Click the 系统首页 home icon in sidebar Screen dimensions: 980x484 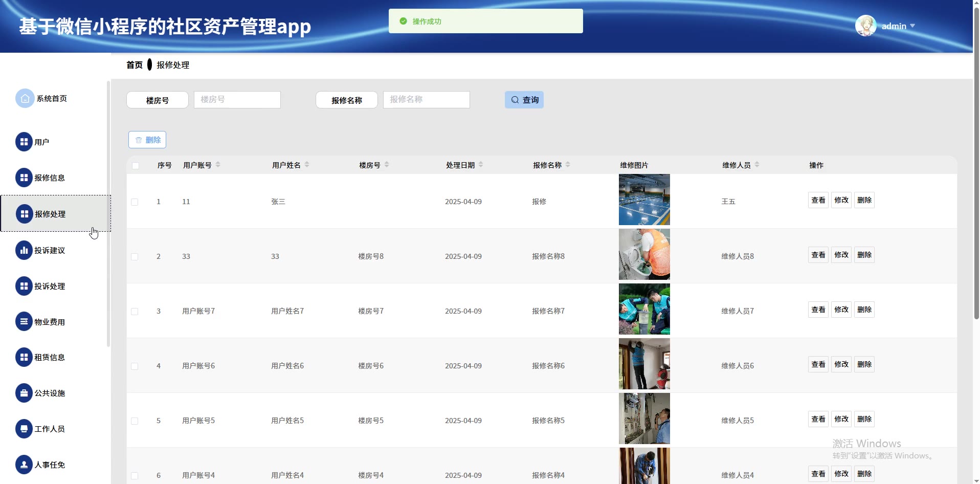[25, 99]
